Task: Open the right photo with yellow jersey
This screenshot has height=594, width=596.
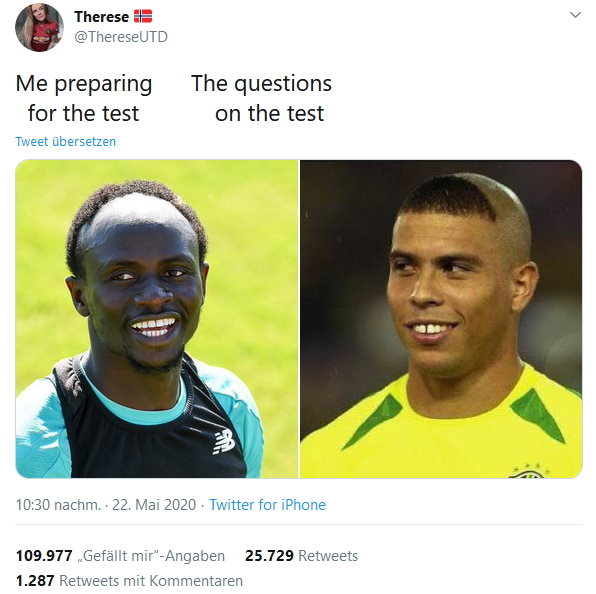Action: (441, 318)
